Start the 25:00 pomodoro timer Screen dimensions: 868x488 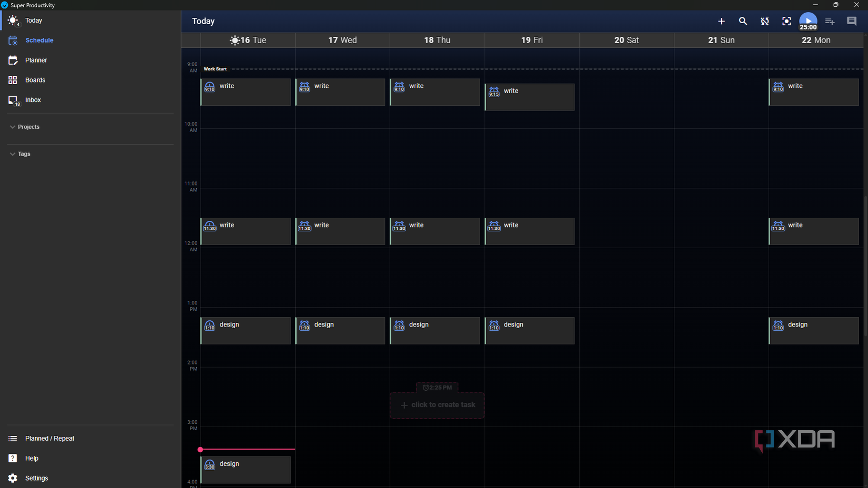808,22
